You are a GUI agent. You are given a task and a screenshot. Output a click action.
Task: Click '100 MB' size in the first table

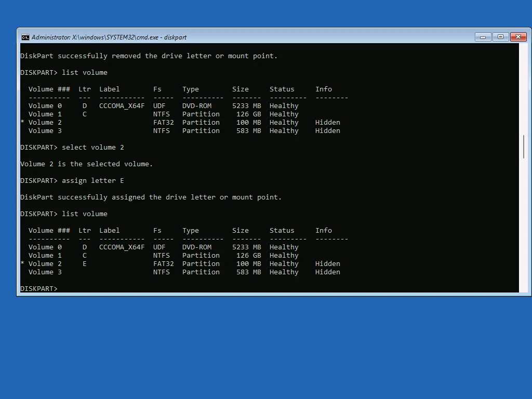point(249,123)
